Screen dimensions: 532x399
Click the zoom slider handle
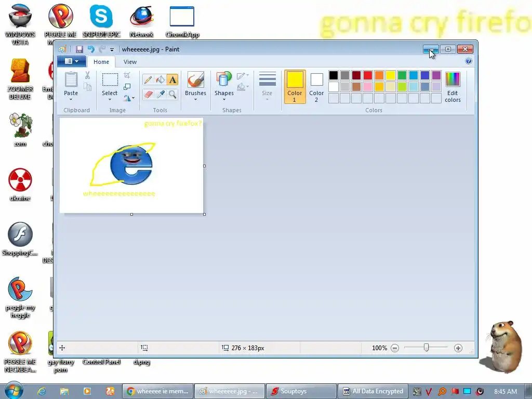point(427,348)
